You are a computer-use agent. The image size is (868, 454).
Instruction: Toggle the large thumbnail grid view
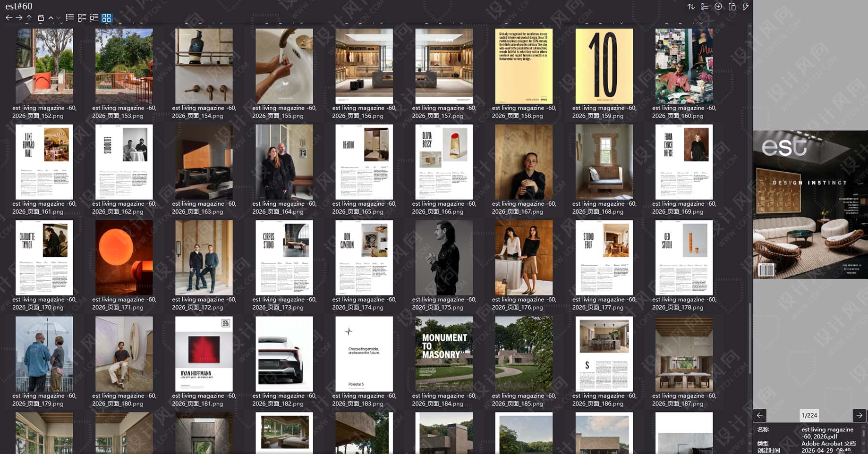(107, 18)
